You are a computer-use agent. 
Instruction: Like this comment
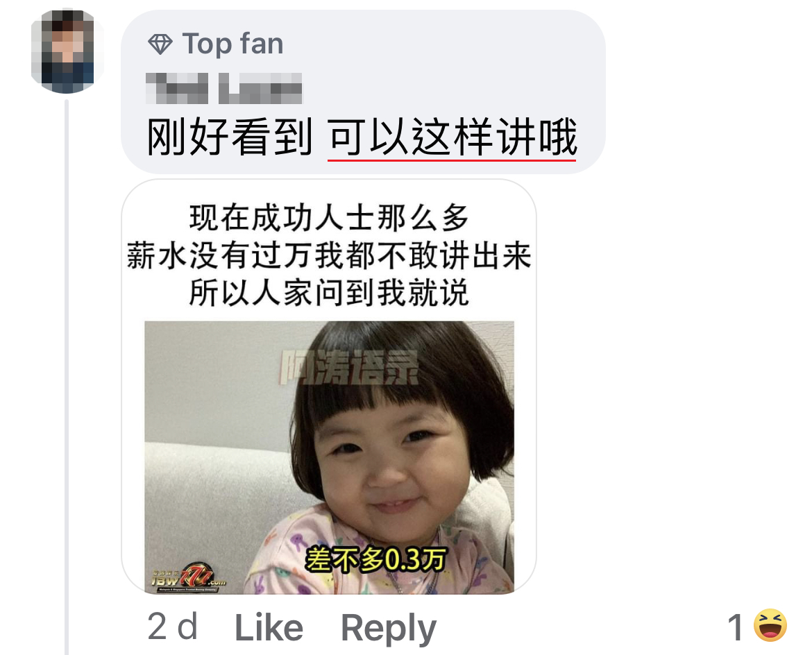click(x=269, y=628)
